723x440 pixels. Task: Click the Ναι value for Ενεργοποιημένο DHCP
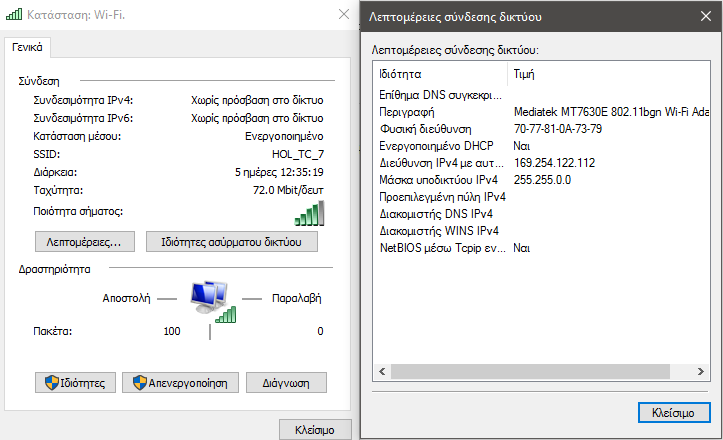(x=522, y=146)
